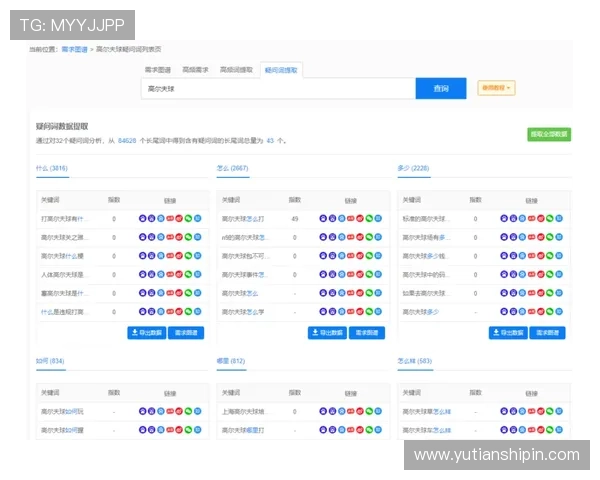Screen dimensions: 600x480
Task: Click red Weibo icon in 赛高尔夫球是什 row
Action: click(179, 293)
